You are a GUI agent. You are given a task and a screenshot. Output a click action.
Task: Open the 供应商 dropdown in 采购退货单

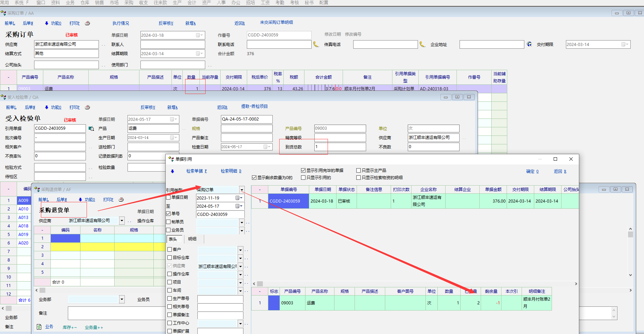pos(122,221)
